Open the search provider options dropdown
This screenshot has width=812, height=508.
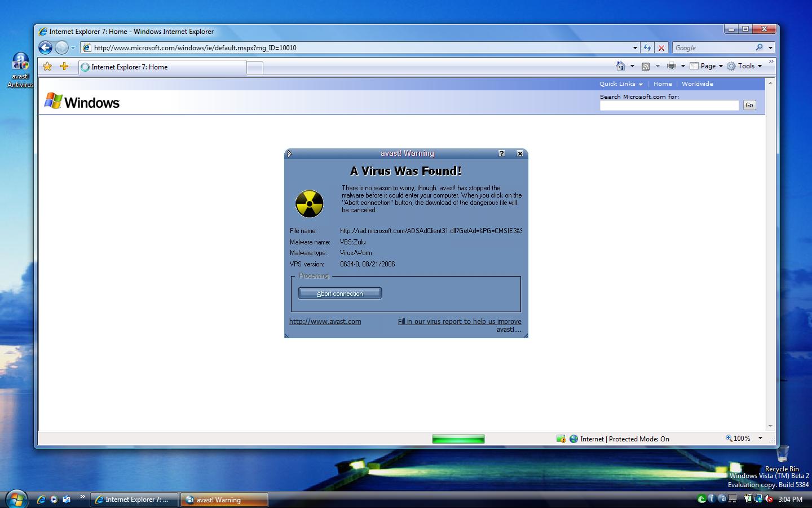pyautogui.click(x=770, y=48)
